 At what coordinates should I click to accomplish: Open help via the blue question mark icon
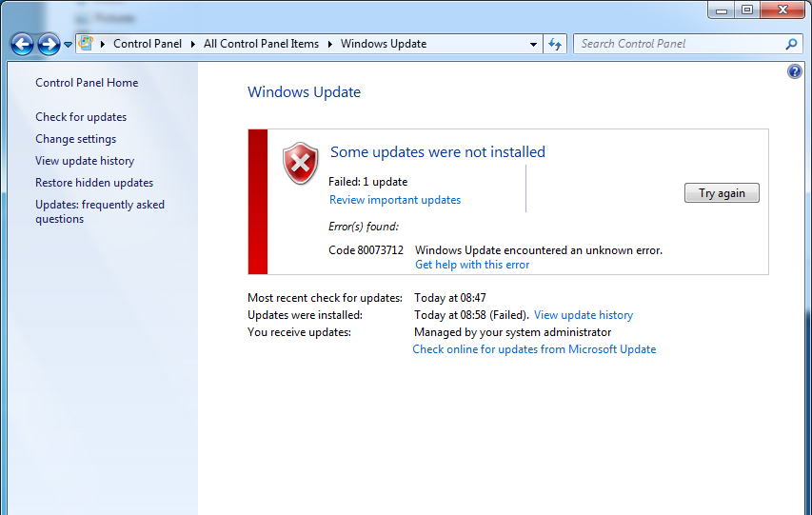[795, 71]
